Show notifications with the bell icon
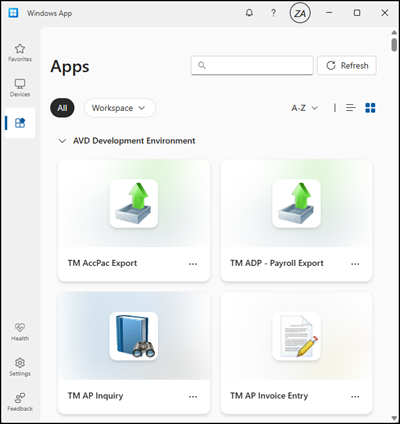 [249, 13]
